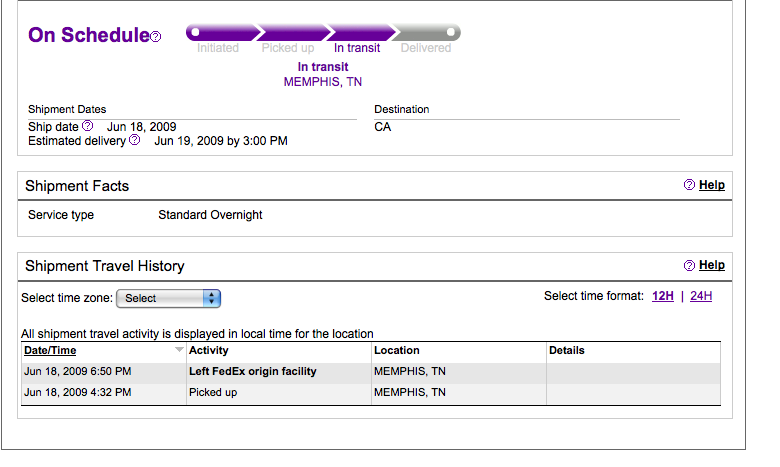Switch time format to 12H
Image resolution: width=780 pixels, height=467 pixels.
tap(663, 296)
